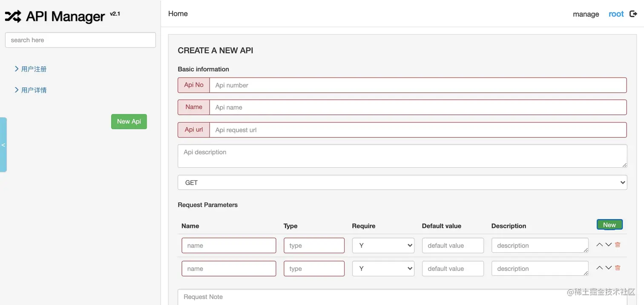The height and width of the screenshot is (305, 644).
Task: Move second parameter row down
Action: click(609, 268)
